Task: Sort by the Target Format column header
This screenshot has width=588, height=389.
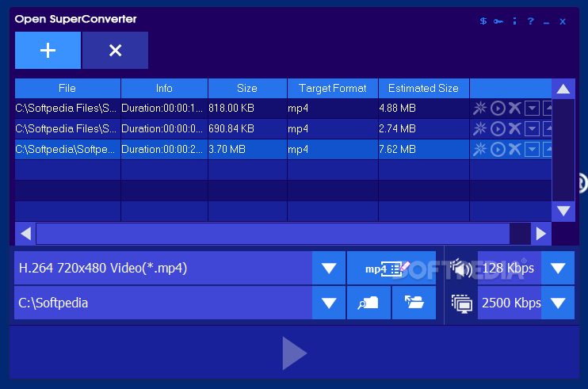Action: pyautogui.click(x=333, y=89)
